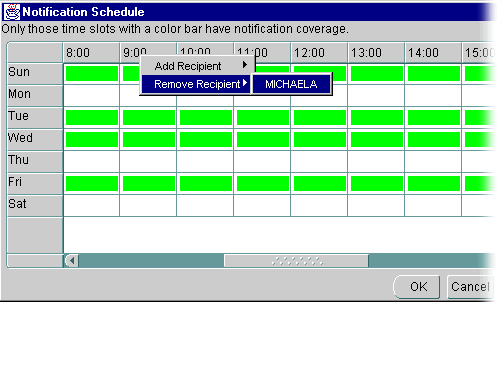The height and width of the screenshot is (375, 498).
Task: Click the horizontal scrollbar thumb
Action: point(296,261)
